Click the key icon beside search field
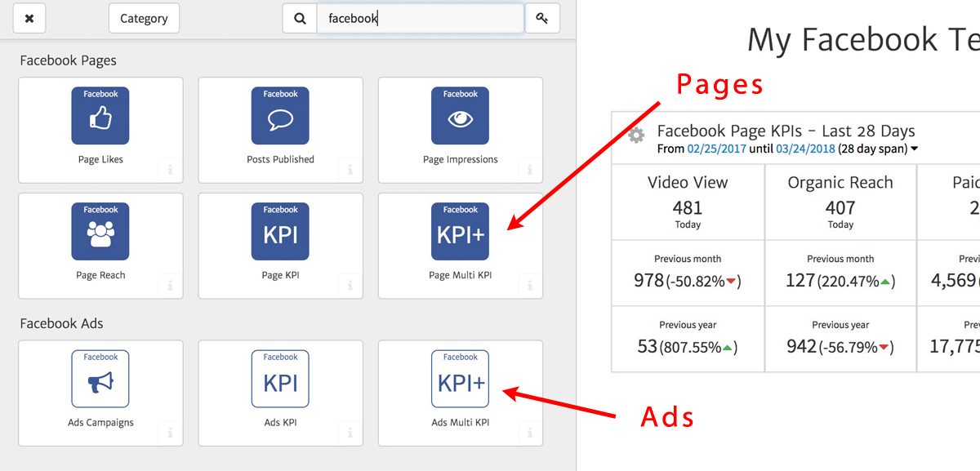Screen dimensions: 980x471 (x=542, y=18)
